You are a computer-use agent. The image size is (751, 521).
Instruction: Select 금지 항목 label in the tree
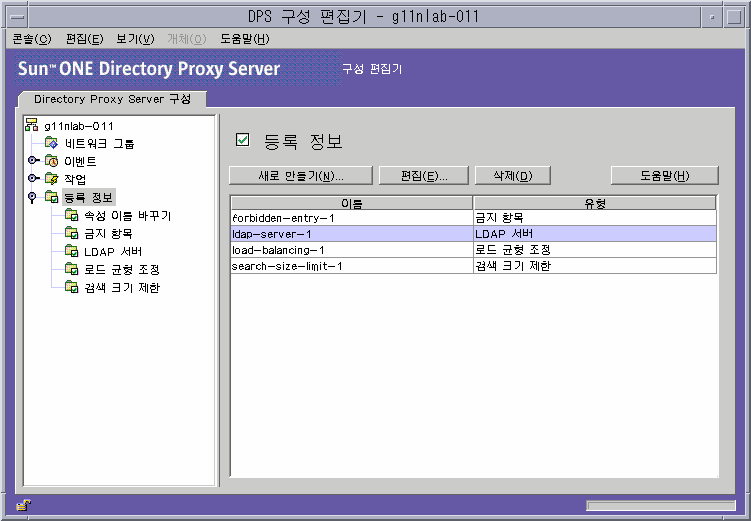108,234
